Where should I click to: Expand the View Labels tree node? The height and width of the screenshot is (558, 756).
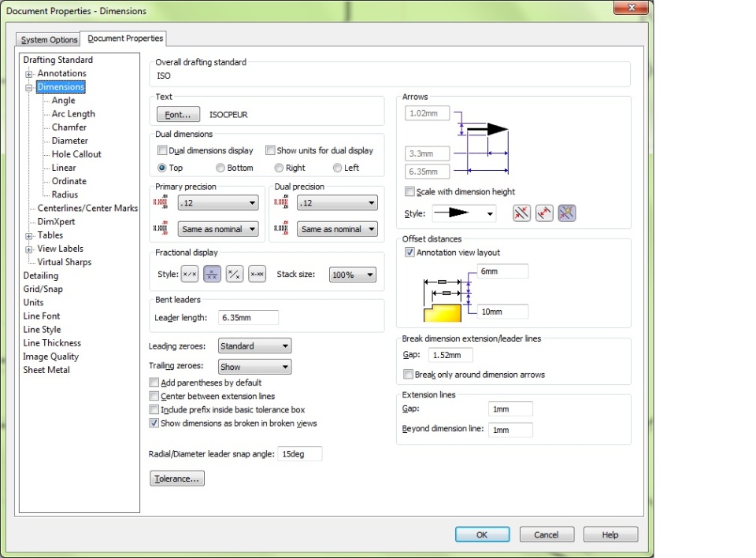(29, 249)
